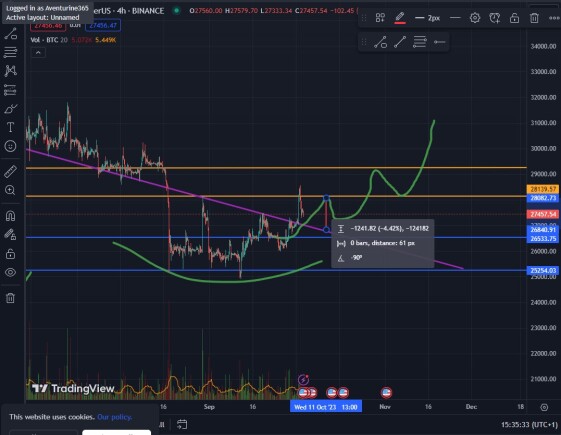Open the US flag event near Nov
The height and width of the screenshot is (435, 561).
coord(386,392)
